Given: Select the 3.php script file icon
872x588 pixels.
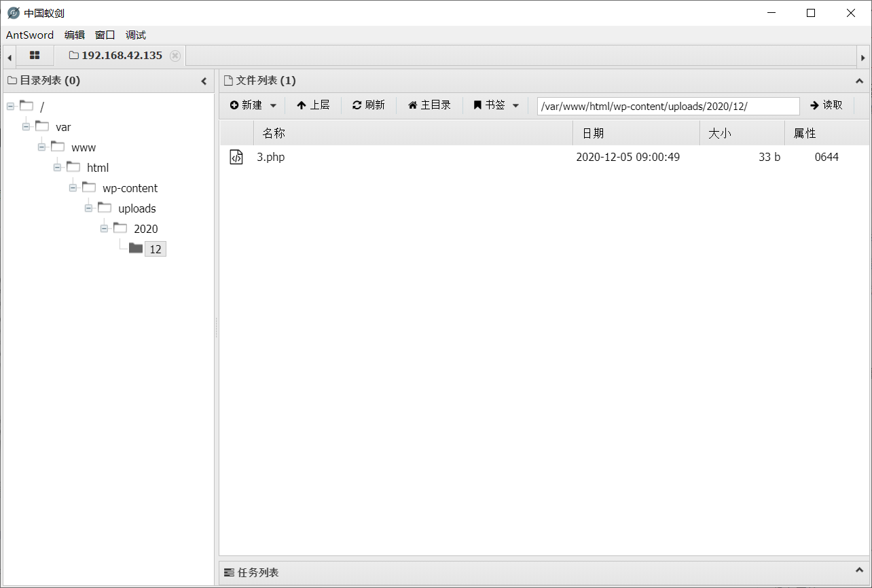Looking at the screenshot, I should [x=236, y=157].
